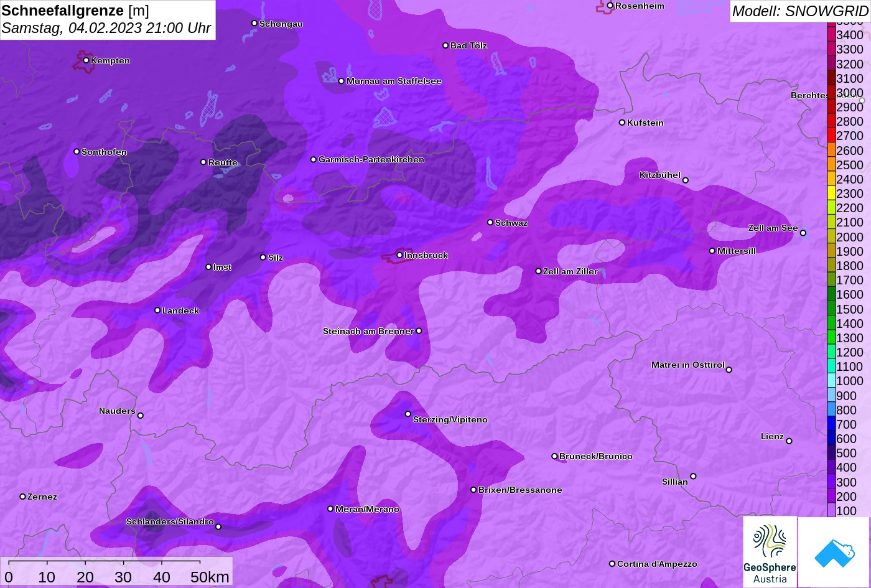Click the legend value 700
This screenshot has height=588, width=871.
pyautogui.click(x=846, y=424)
